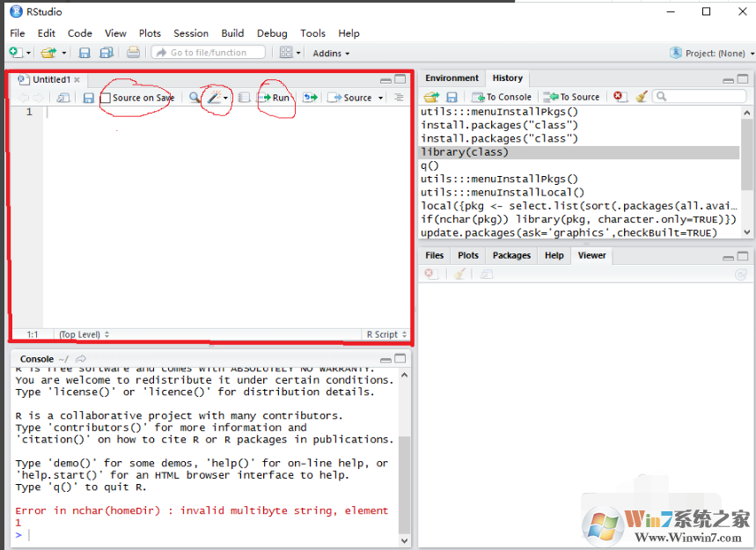Open the Tools menu

[x=313, y=33]
